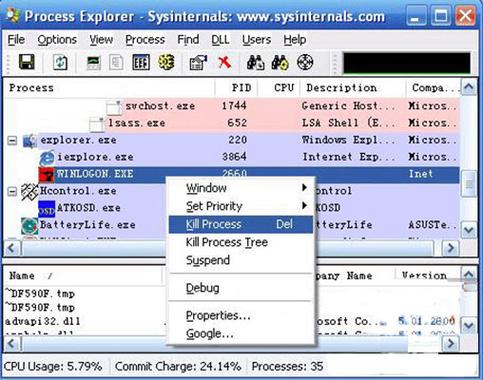The image size is (483, 380).
Task: Click the process Properties toolbar icon
Action: click(198, 62)
